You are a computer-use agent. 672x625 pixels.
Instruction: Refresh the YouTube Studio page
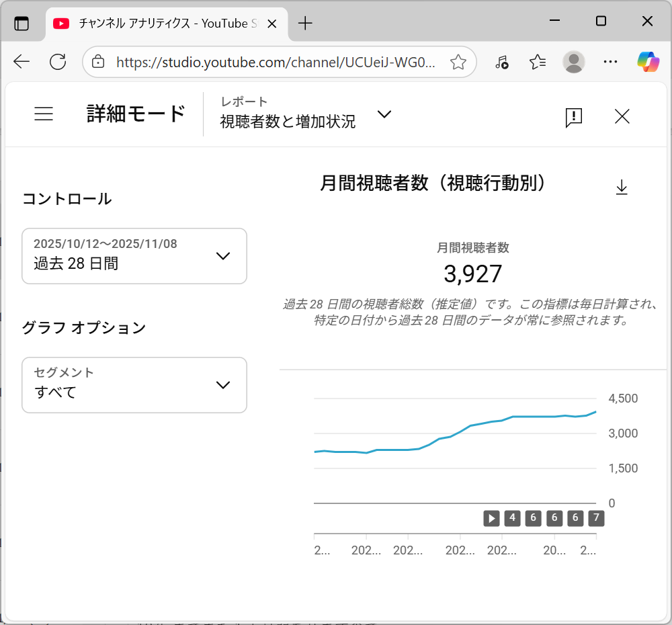(x=58, y=62)
